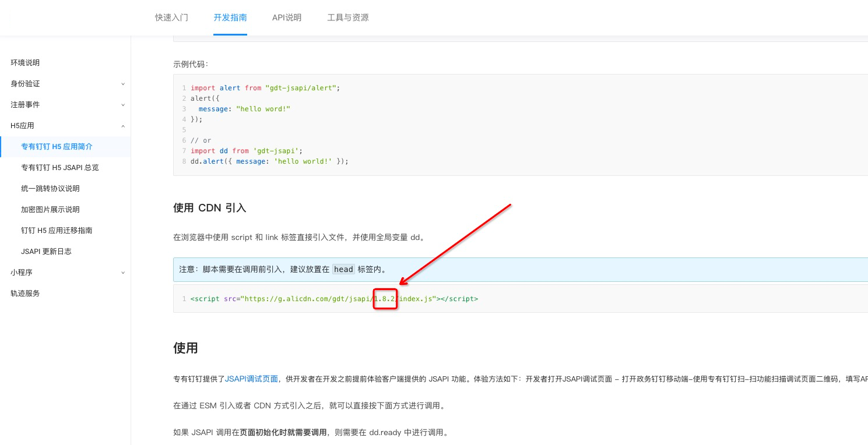
Task: Click the '// or' comment line
Action: tap(201, 140)
